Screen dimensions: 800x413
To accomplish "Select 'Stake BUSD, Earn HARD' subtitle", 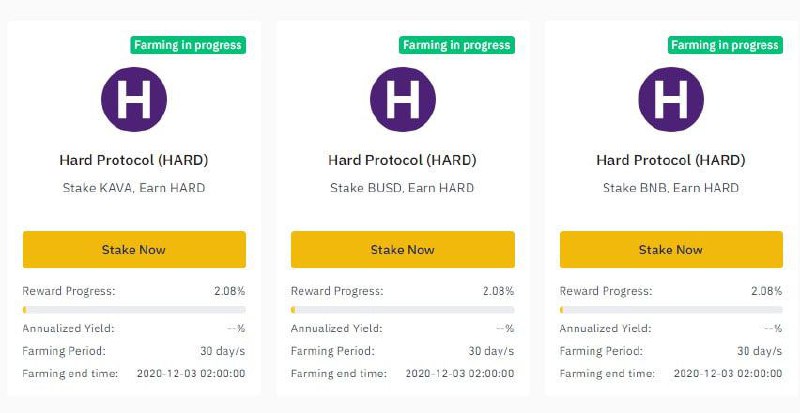I will pyautogui.click(x=402, y=188).
